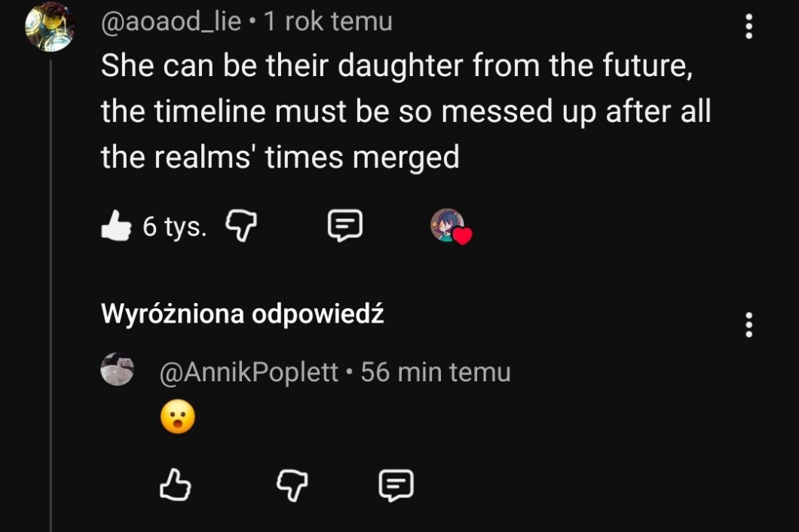Dislike the comment by @aoaod_lie
The image size is (799, 532).
click(x=243, y=225)
